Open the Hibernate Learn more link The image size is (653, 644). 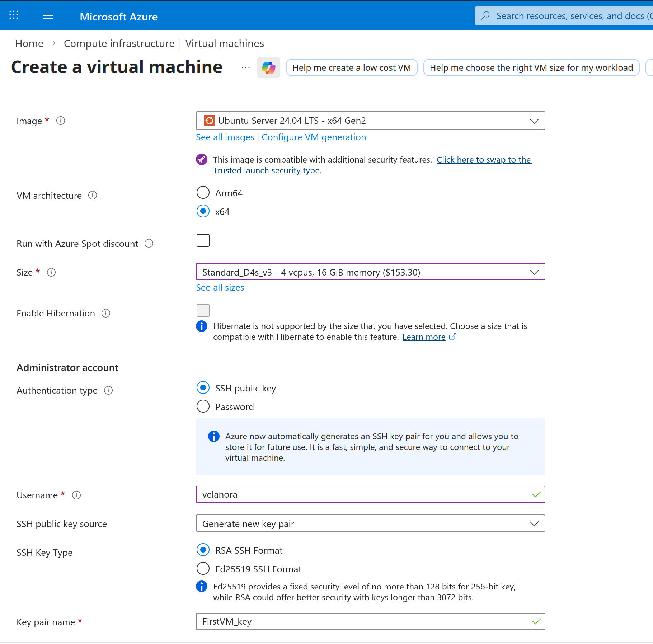point(424,337)
